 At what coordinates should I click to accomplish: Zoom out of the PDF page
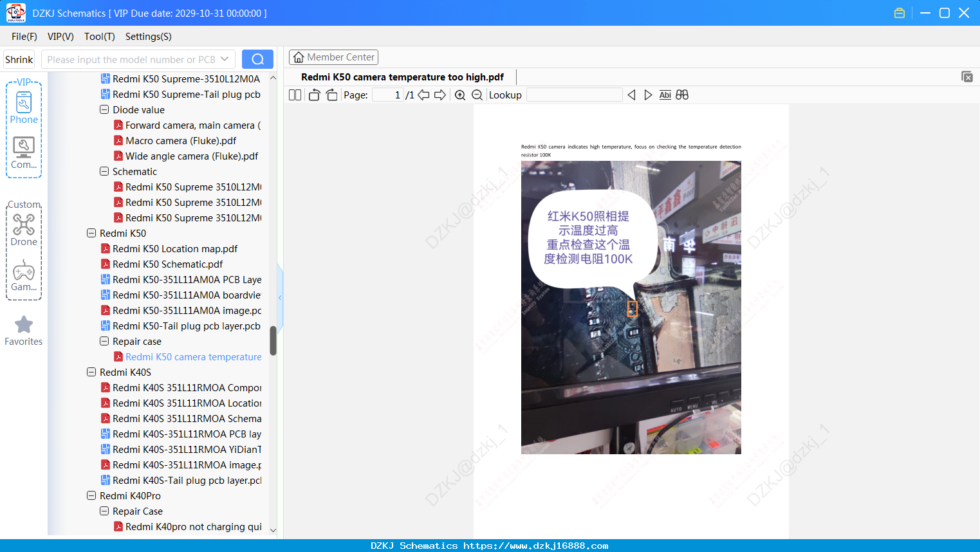click(x=477, y=95)
